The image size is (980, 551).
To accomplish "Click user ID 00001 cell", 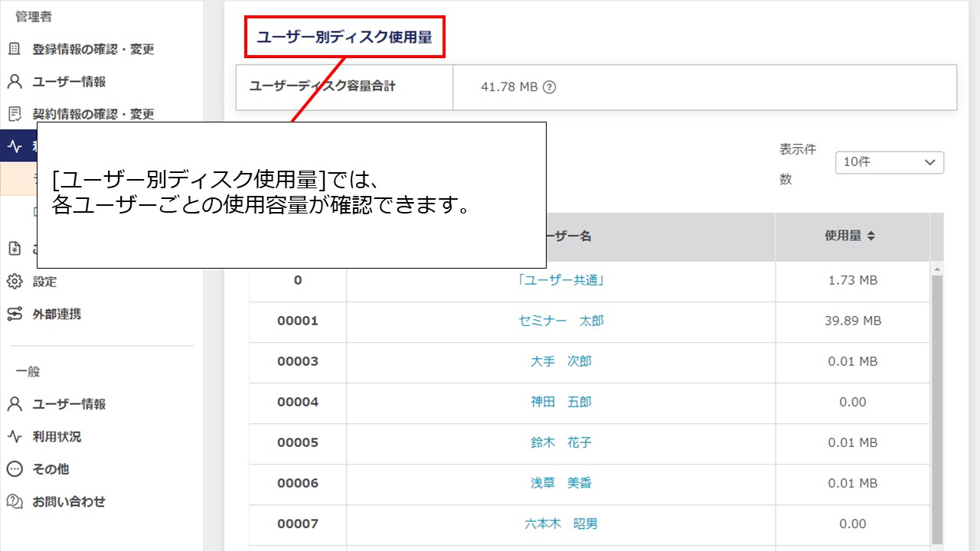I will pyautogui.click(x=298, y=321).
